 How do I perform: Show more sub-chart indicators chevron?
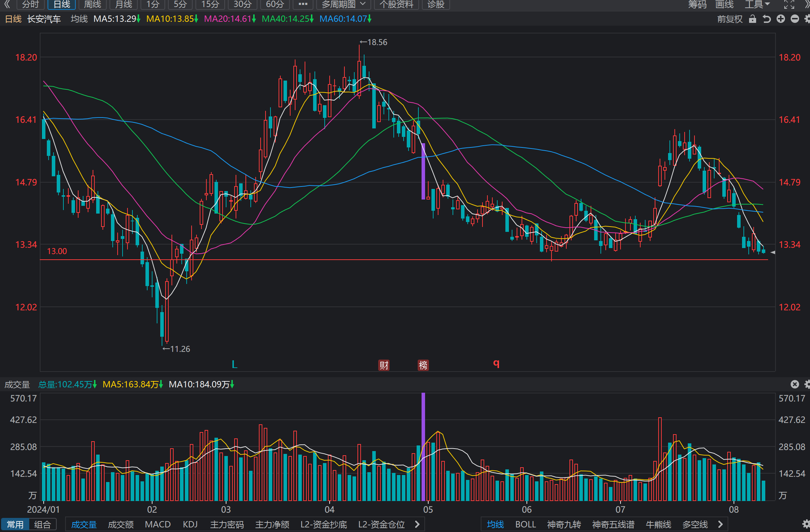[x=417, y=525]
